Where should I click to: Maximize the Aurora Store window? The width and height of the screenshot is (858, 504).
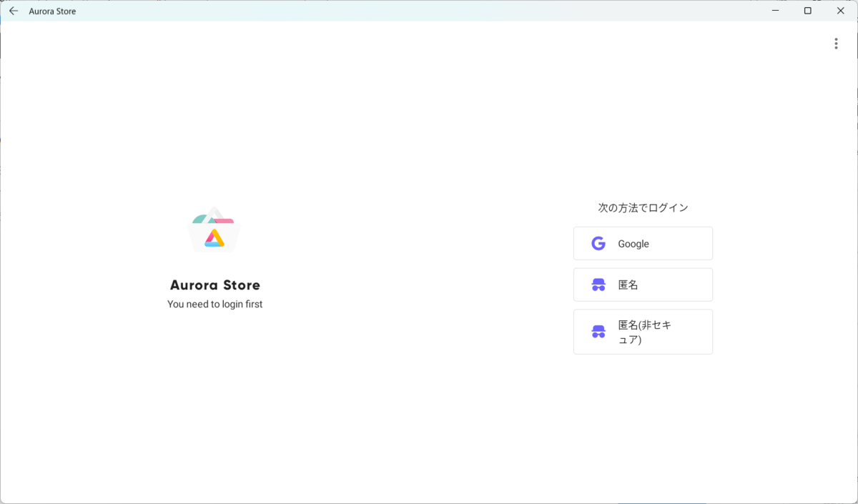(x=808, y=11)
